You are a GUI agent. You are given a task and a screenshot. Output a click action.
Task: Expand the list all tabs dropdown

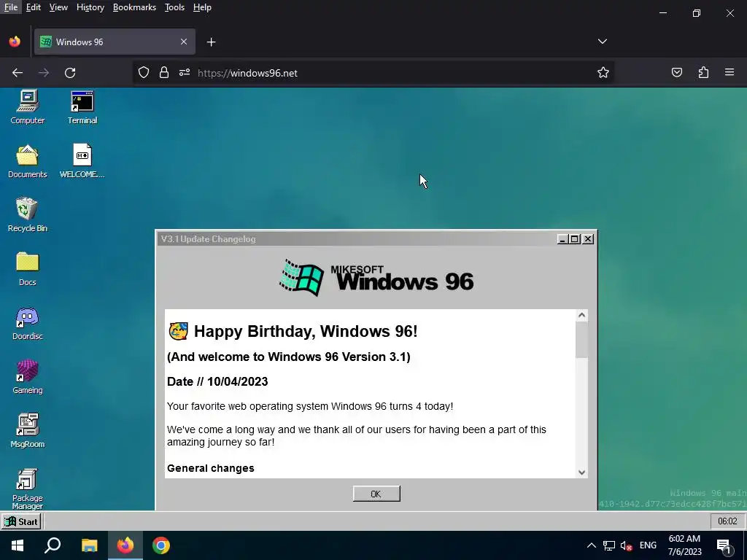click(602, 42)
